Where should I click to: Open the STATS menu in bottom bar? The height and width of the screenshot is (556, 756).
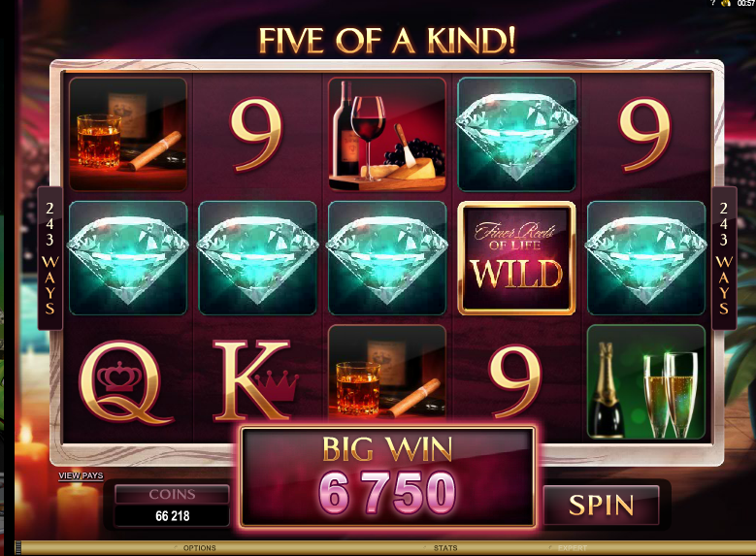click(x=445, y=548)
